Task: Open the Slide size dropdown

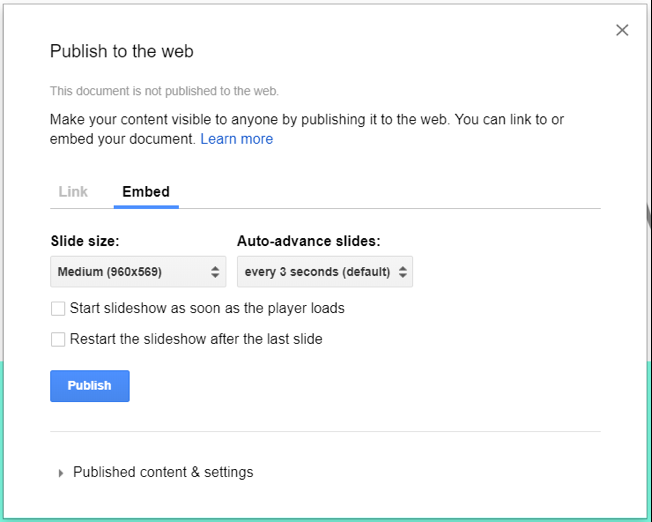Action: tap(138, 272)
